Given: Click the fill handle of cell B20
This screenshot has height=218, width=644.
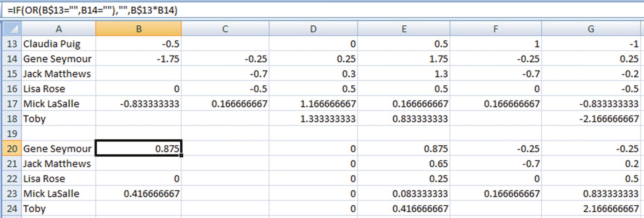Looking at the screenshot, I should point(181,155).
